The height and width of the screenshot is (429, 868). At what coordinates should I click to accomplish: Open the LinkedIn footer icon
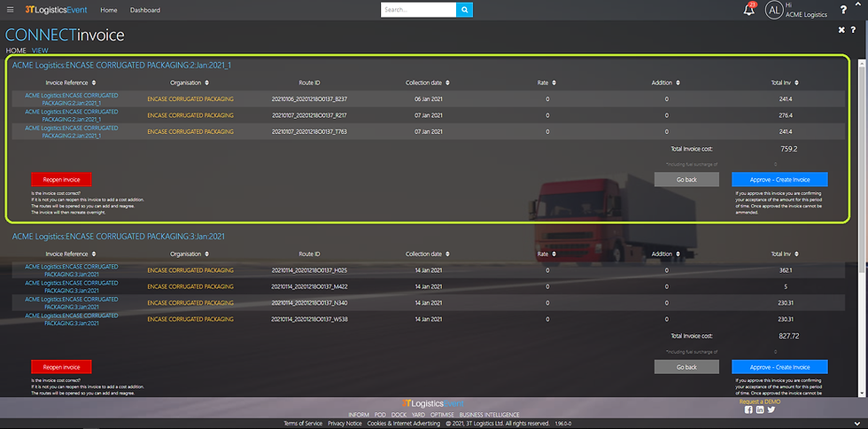[x=760, y=409]
